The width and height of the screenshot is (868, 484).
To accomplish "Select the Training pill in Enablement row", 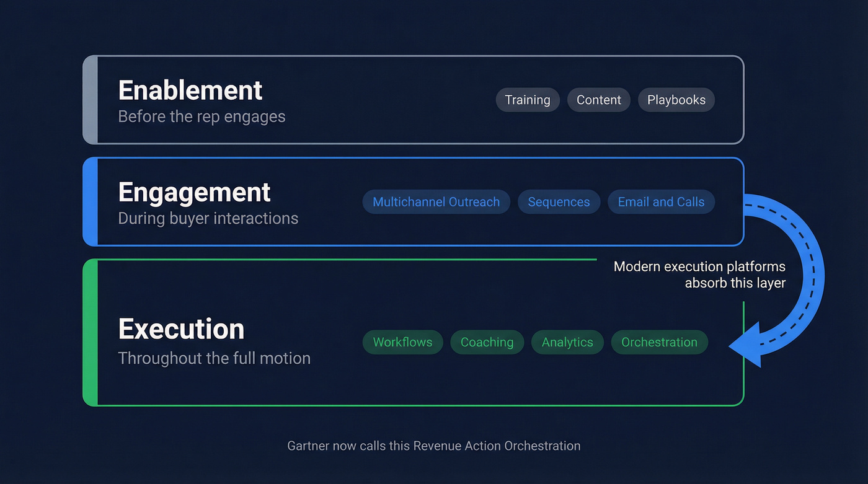I will (528, 100).
